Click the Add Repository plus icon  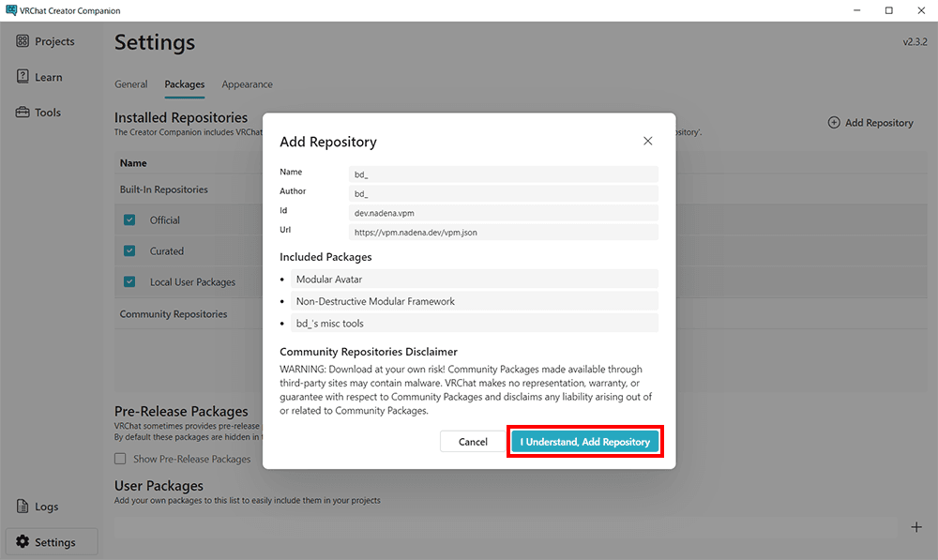834,123
